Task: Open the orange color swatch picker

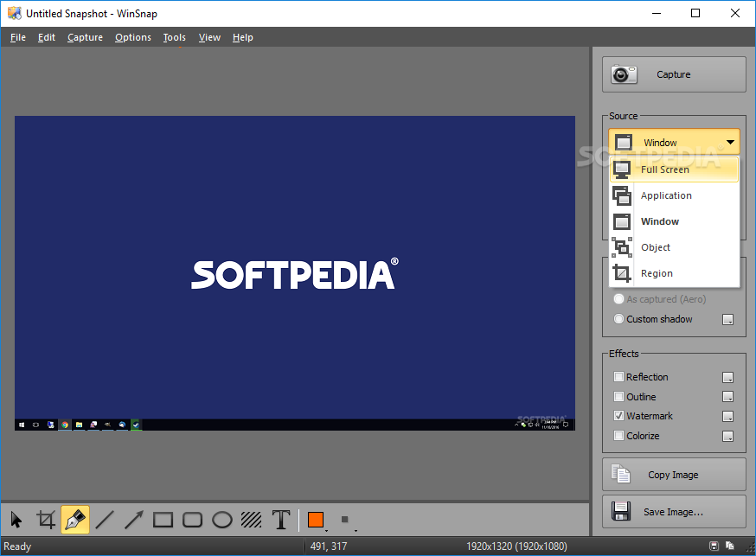Action: (317, 521)
